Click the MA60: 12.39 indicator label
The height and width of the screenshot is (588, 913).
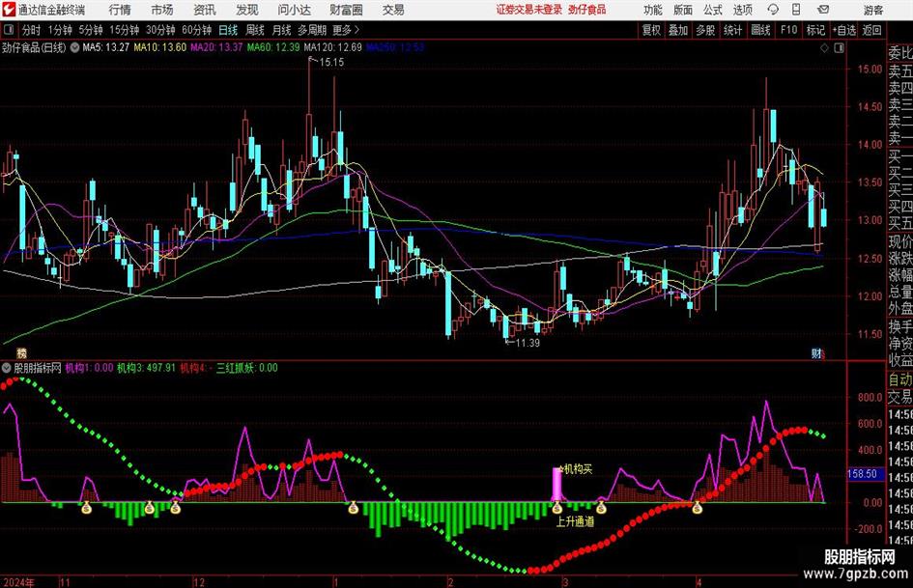coord(273,47)
